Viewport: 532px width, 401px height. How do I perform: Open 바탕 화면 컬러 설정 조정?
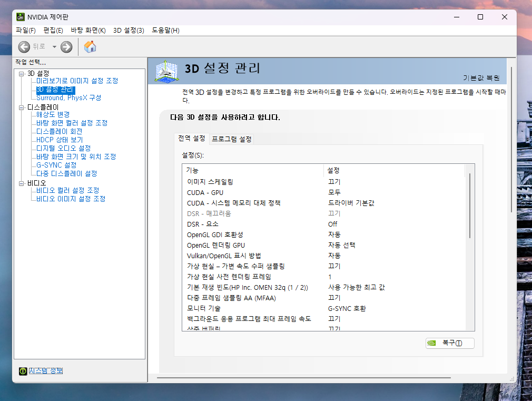pyautogui.click(x=72, y=123)
